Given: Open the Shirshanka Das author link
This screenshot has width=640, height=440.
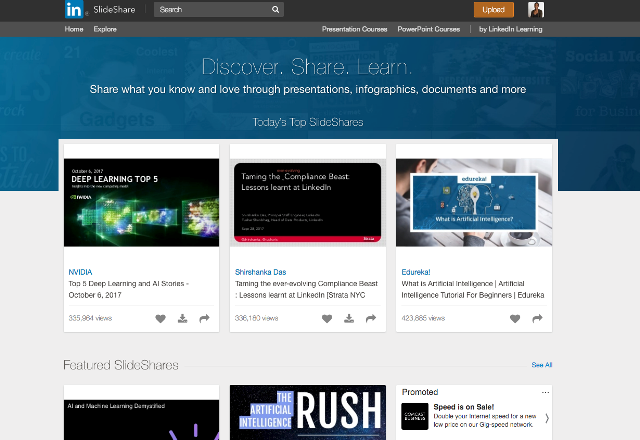Looking at the screenshot, I should click(260, 272).
